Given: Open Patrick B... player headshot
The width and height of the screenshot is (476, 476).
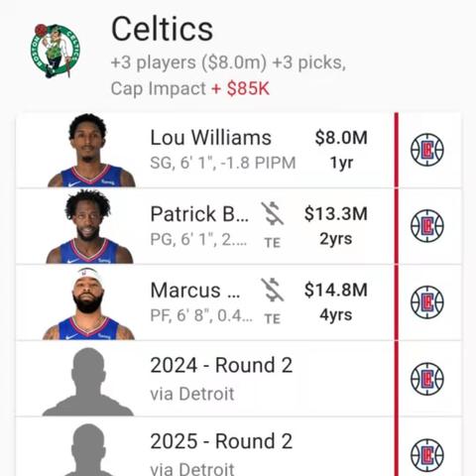Looking at the screenshot, I should 89,226.
